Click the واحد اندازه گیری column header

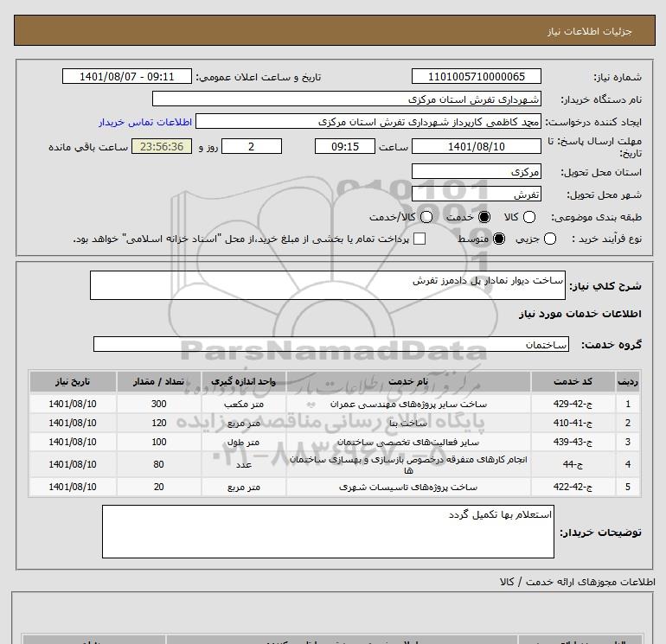click(x=243, y=381)
